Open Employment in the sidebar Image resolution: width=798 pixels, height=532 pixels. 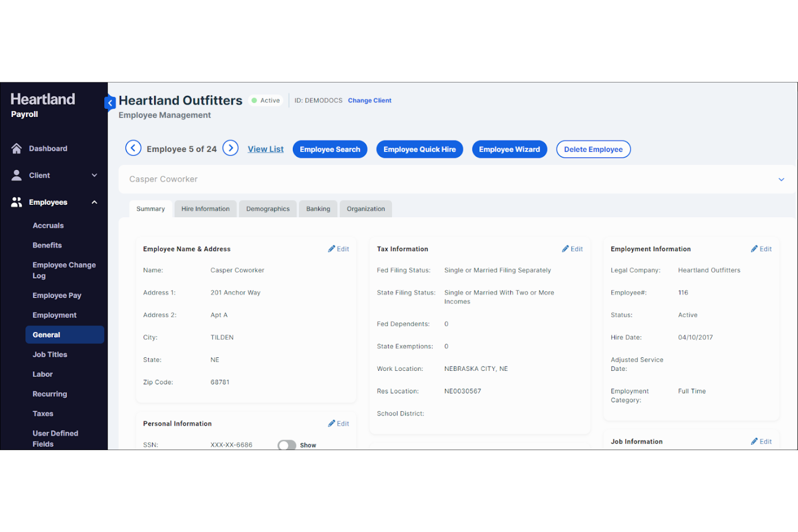click(54, 315)
